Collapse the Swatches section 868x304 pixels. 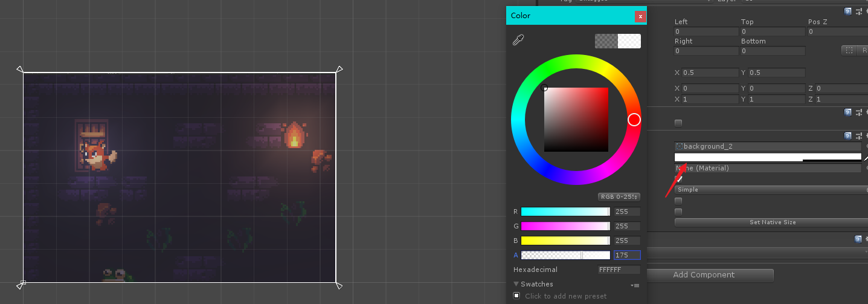pos(516,284)
